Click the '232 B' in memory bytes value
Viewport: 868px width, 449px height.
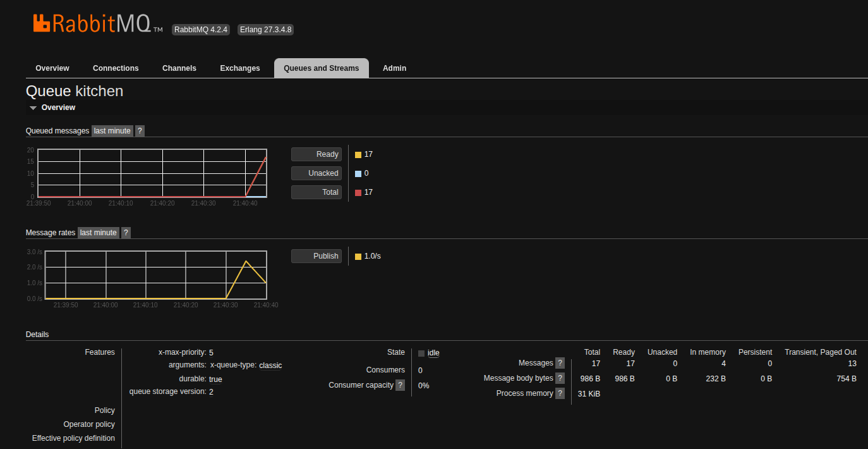tap(716, 378)
